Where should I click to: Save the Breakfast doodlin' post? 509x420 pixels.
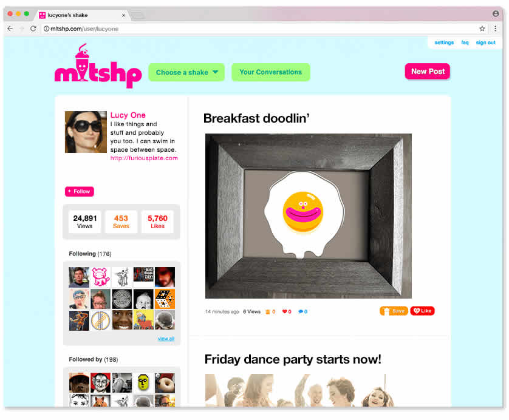point(394,311)
